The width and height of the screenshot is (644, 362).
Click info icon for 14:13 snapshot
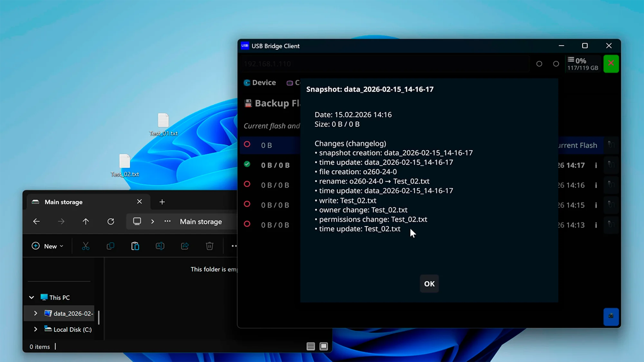pyautogui.click(x=596, y=225)
